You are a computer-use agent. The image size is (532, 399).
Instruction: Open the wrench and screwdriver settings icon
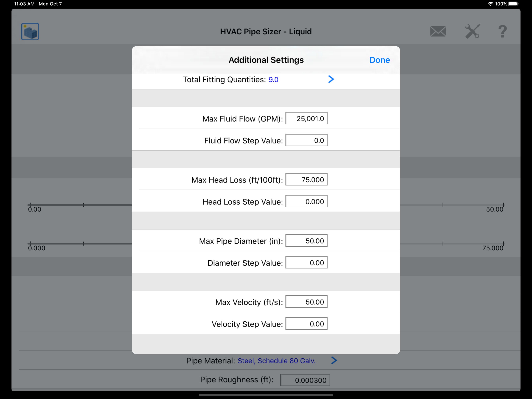pyautogui.click(x=472, y=32)
